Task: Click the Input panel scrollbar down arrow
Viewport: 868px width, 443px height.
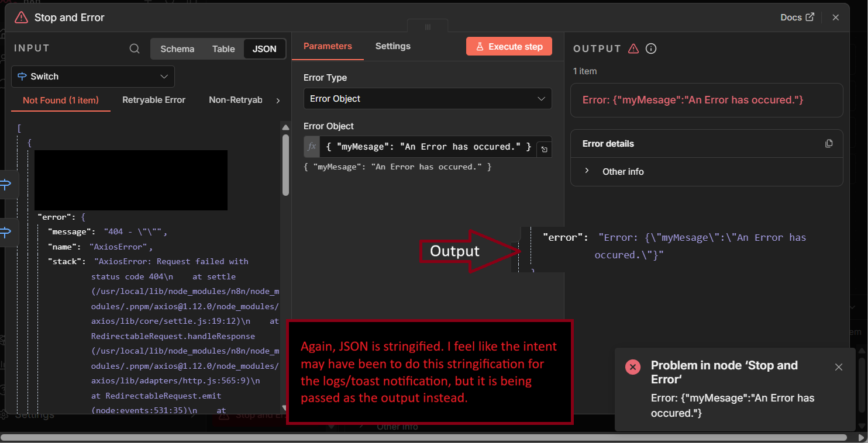Action: (x=285, y=408)
